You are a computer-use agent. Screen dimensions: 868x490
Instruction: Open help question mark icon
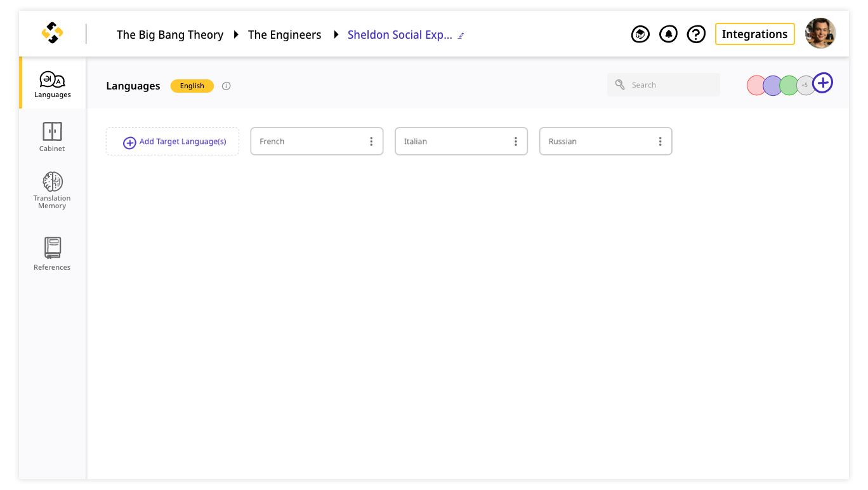696,34
